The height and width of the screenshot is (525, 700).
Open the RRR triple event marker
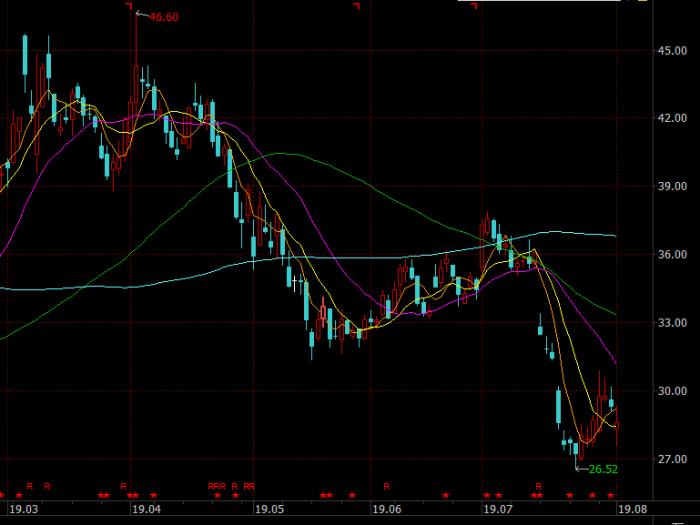coord(217,486)
